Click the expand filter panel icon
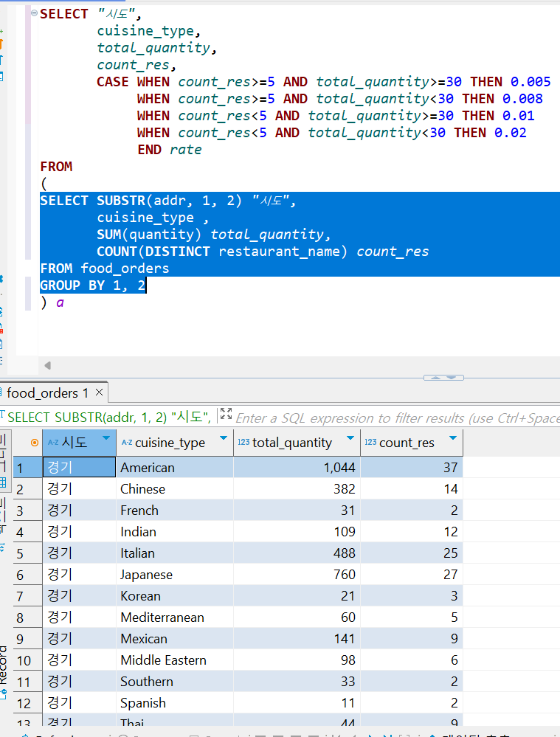Image resolution: width=560 pixels, height=737 pixels. [227, 414]
